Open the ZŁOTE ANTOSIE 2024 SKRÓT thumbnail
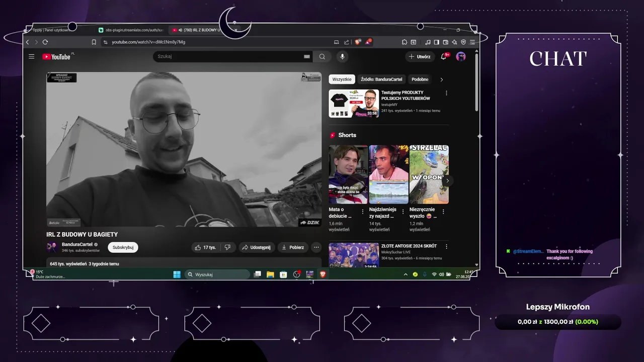644x362 pixels. point(354,255)
